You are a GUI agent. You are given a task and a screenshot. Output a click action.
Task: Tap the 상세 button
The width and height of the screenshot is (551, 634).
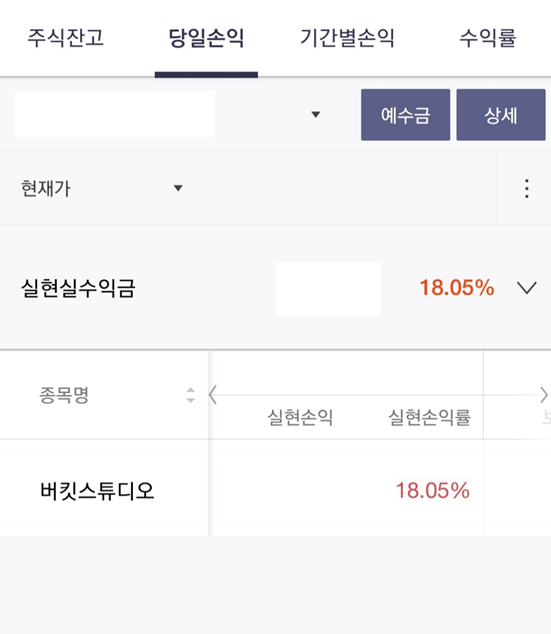[x=501, y=115]
